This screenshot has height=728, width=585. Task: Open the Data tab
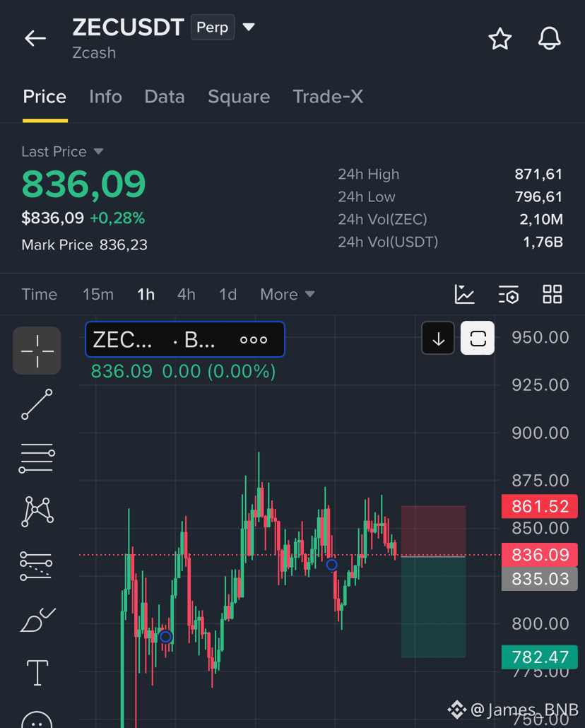[165, 97]
